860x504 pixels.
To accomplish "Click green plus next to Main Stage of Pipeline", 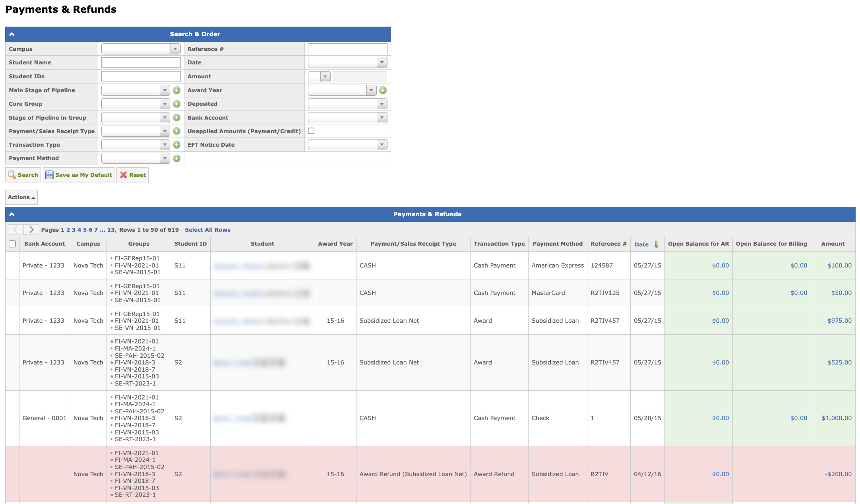I will 177,90.
